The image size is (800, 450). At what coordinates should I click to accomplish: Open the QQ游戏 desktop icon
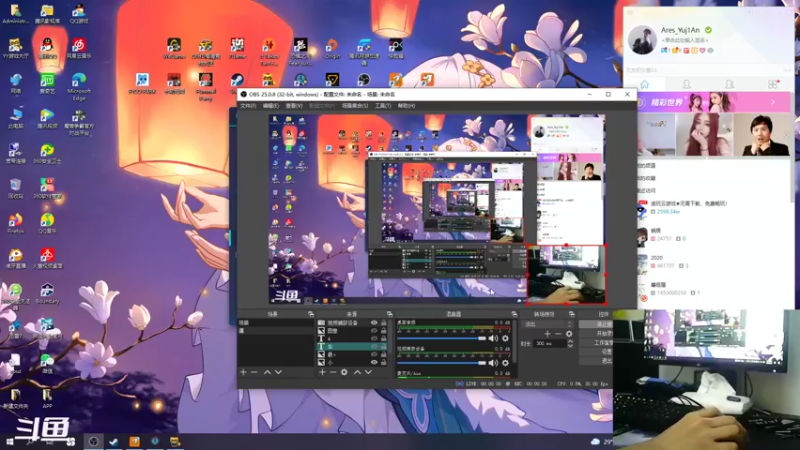[79, 13]
